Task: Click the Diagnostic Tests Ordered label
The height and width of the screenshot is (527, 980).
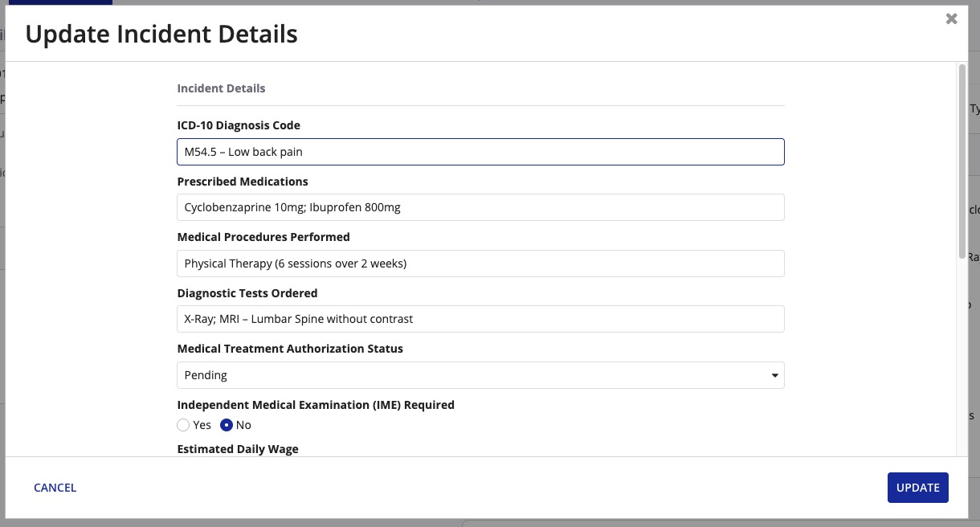Action: point(247,293)
